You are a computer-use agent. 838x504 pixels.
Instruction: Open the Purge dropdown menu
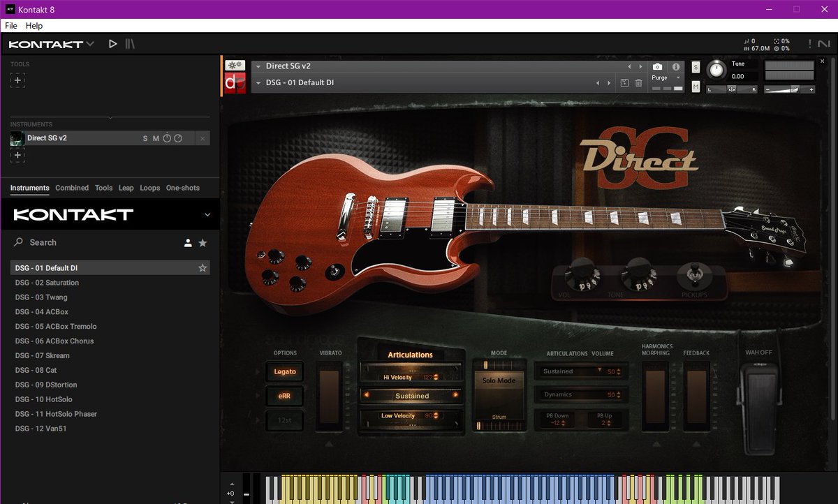677,78
